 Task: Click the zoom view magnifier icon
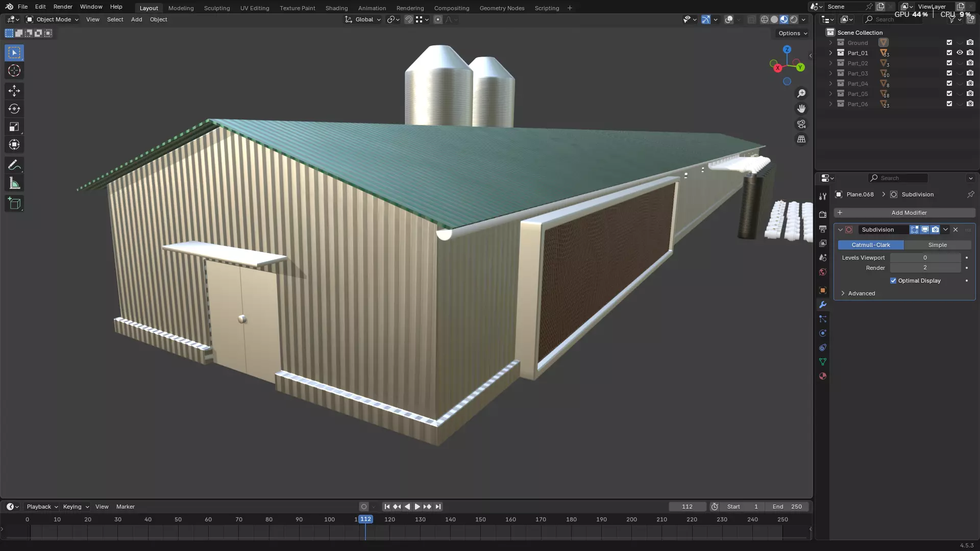pos(801,93)
